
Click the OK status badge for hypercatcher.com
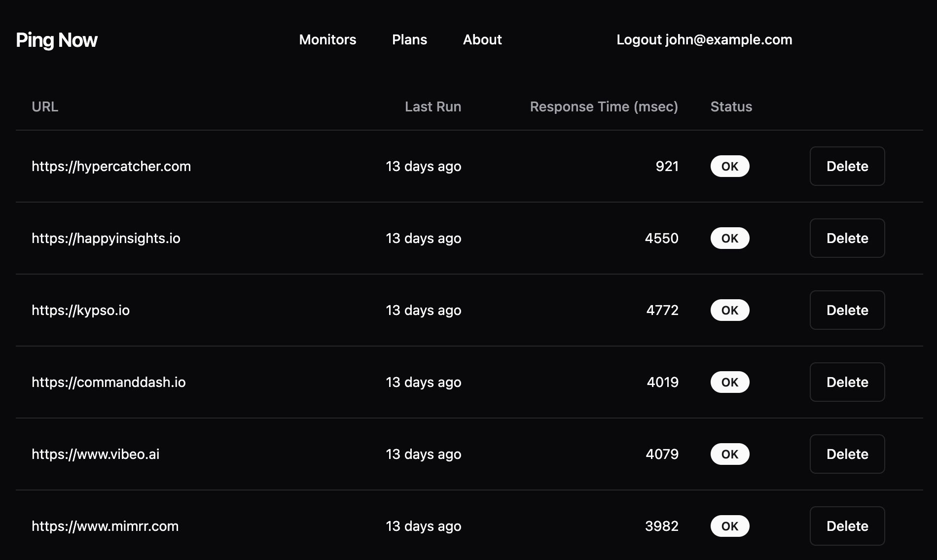point(730,166)
